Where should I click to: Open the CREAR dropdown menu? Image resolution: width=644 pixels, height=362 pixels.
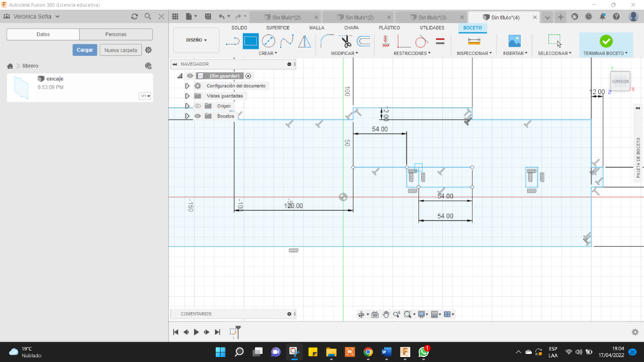[267, 53]
